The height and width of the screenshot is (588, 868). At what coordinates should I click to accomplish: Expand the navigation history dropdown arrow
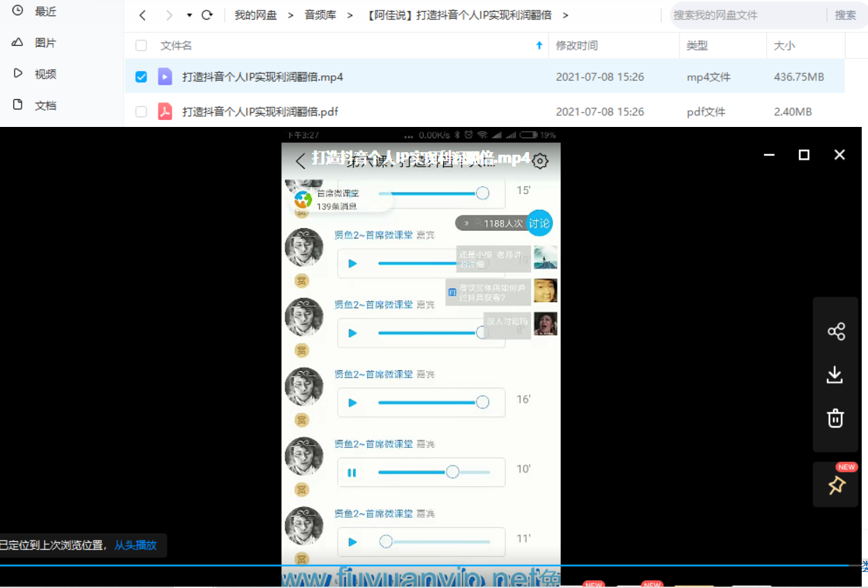click(189, 15)
